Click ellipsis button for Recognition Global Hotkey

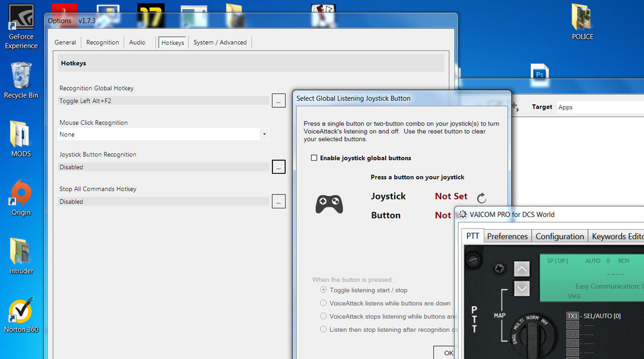278,100
